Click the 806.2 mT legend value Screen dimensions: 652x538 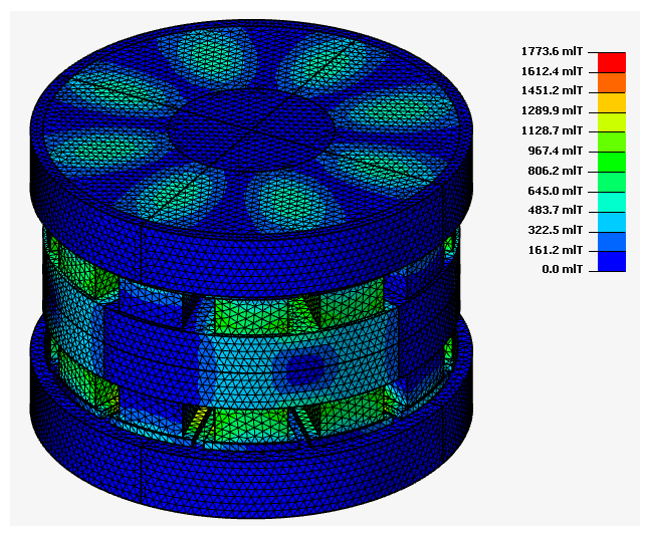click(555, 170)
